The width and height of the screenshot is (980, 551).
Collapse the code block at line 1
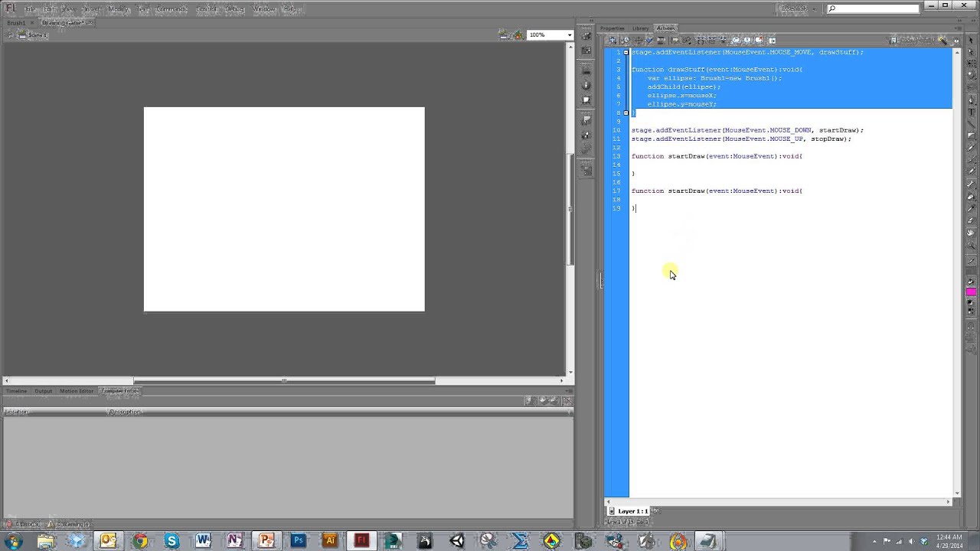pos(626,52)
